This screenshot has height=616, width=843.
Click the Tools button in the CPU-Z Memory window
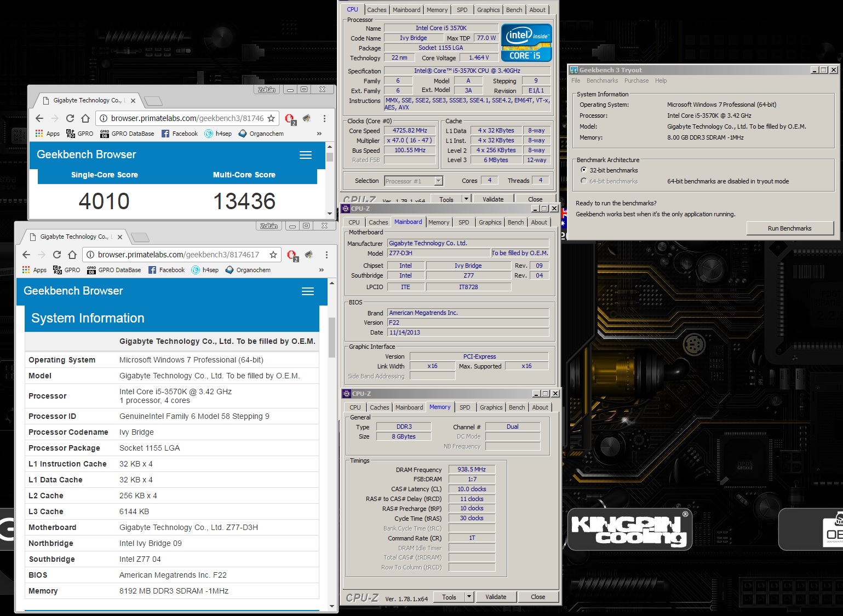[x=449, y=597]
